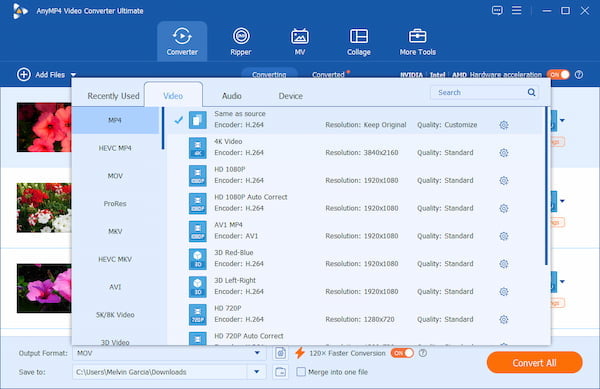The width and height of the screenshot is (600, 389).
Task: Open settings gear for 4K Video preset
Action: click(x=504, y=153)
